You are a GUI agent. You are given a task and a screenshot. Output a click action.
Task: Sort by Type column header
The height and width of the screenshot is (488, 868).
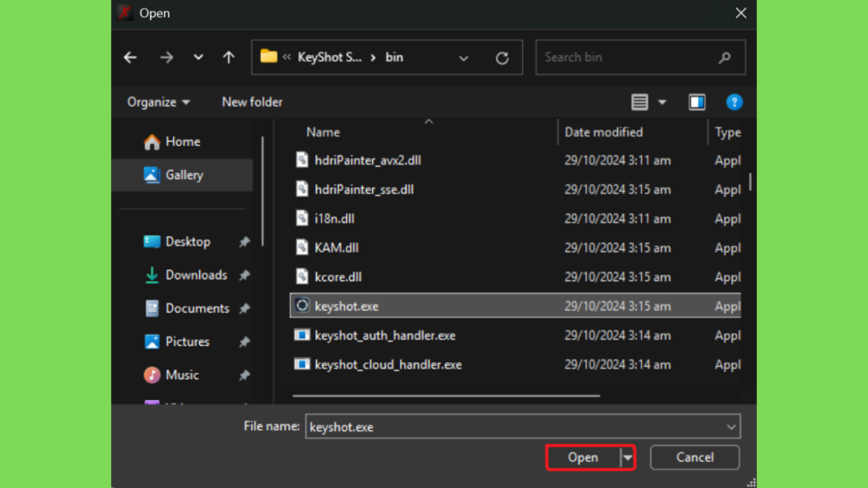tap(727, 132)
